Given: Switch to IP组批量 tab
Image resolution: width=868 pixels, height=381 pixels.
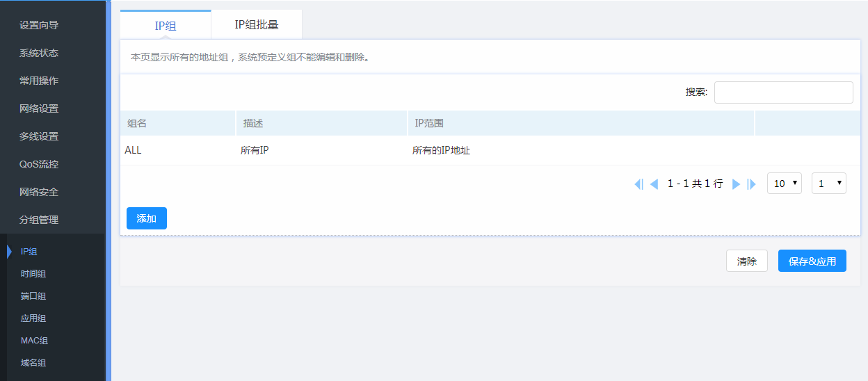Looking at the screenshot, I should coord(257,25).
